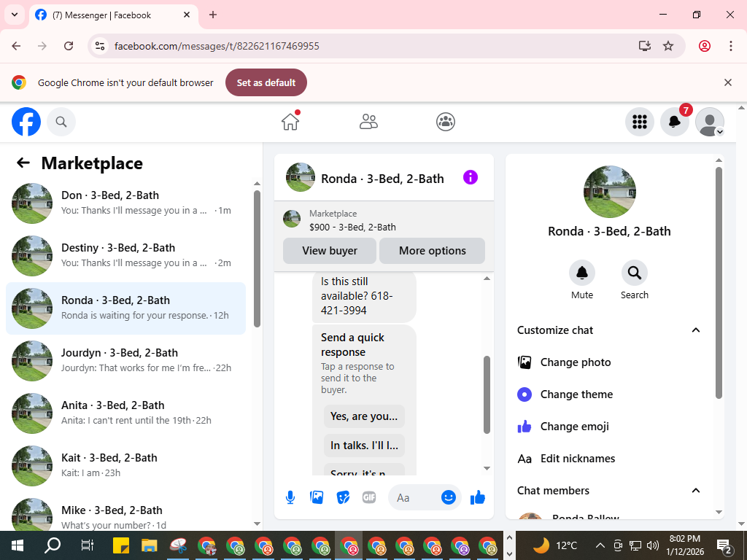Install app icon in the address bar
747x560 pixels.
(644, 46)
